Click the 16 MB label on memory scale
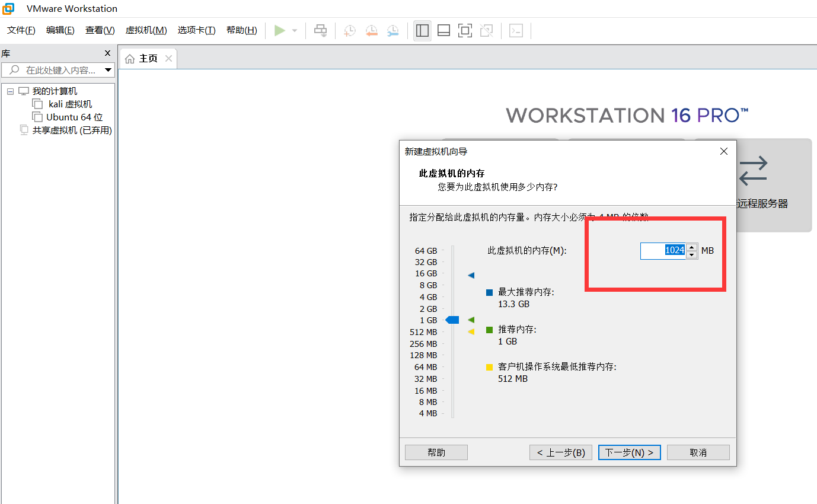Image resolution: width=817 pixels, height=504 pixels. tap(426, 391)
